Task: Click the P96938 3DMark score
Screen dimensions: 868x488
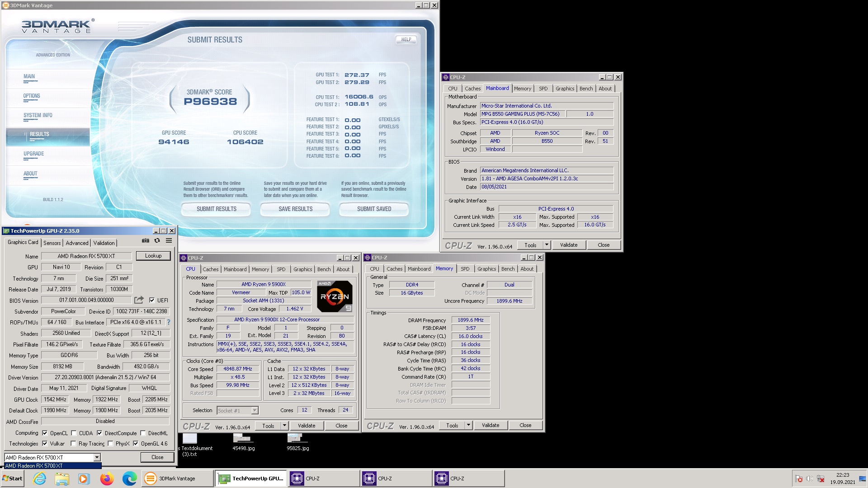Action: (x=210, y=102)
